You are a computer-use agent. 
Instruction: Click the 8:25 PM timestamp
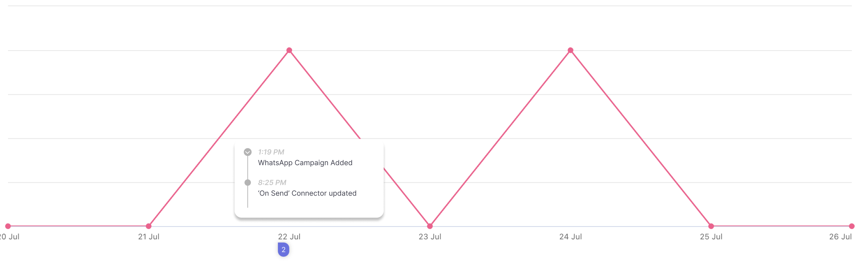coord(272,183)
